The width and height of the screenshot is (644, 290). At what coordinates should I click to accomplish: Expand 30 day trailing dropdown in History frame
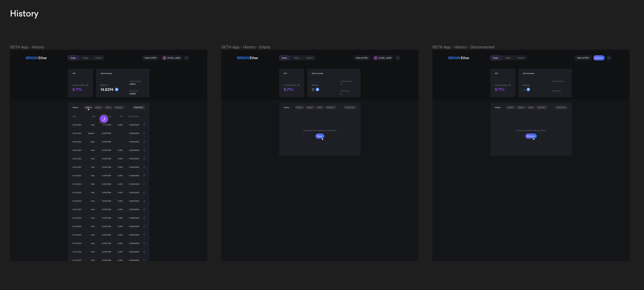click(87, 85)
